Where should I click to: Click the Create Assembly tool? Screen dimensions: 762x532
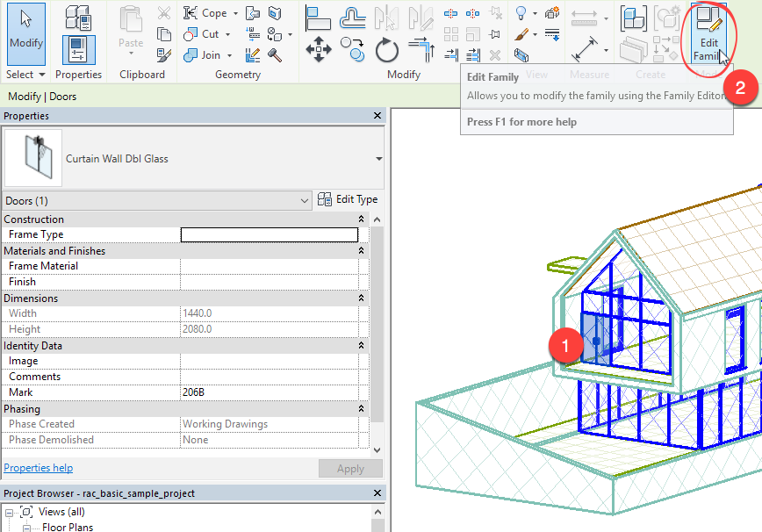click(634, 18)
